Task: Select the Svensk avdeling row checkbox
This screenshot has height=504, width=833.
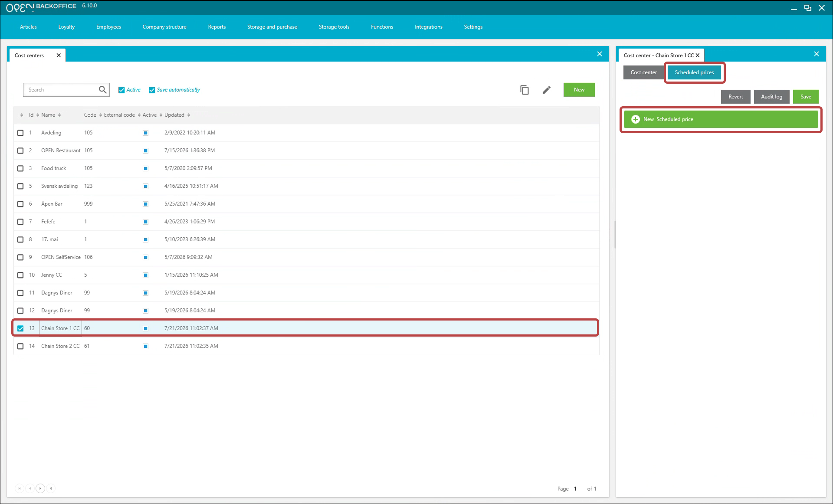Action: 20,186
